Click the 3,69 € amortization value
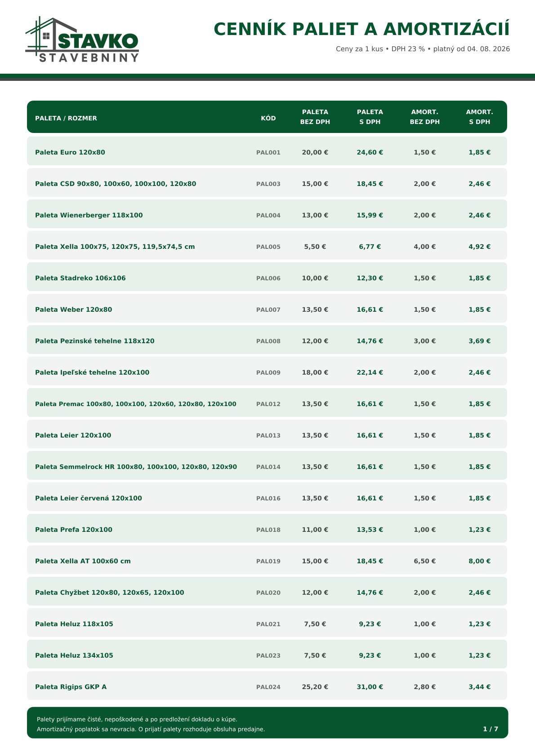The image size is (535, 756). click(480, 341)
